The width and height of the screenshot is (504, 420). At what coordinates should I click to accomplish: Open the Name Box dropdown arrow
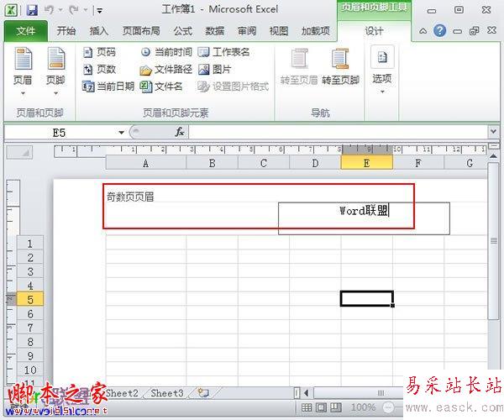click(x=121, y=133)
